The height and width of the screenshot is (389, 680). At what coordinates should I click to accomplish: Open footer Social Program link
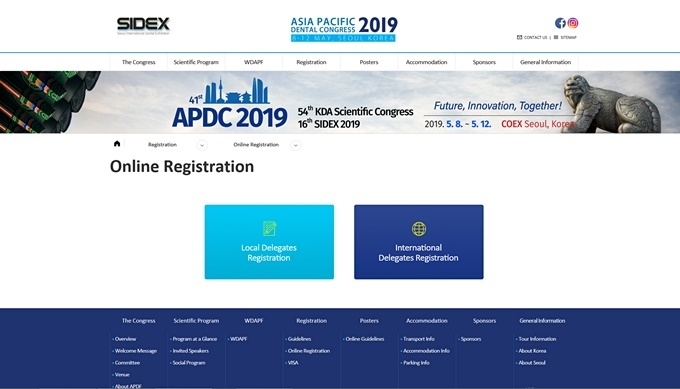click(189, 363)
